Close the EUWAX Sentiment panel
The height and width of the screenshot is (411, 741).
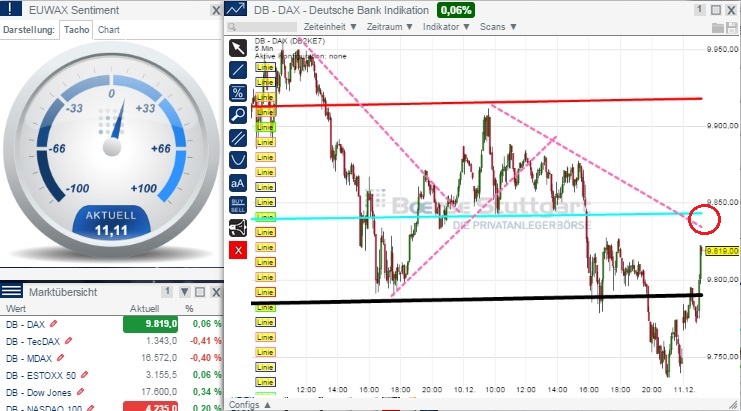point(216,10)
